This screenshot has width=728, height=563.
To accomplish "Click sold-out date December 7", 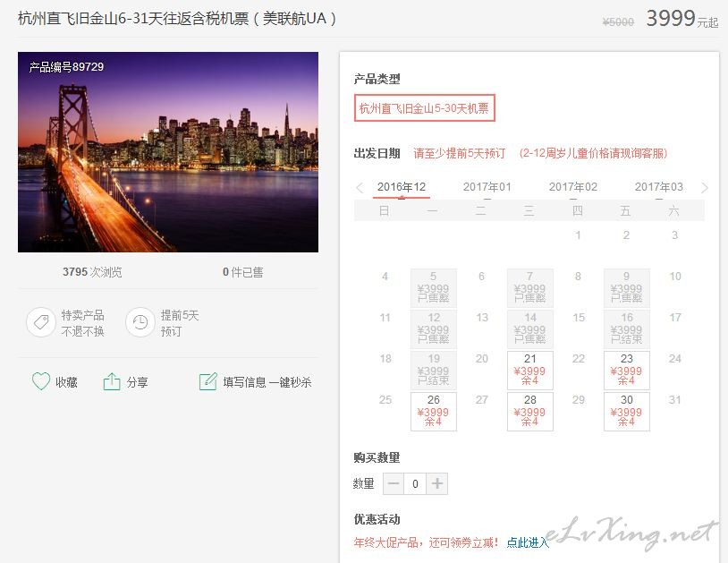I will coord(529,288).
